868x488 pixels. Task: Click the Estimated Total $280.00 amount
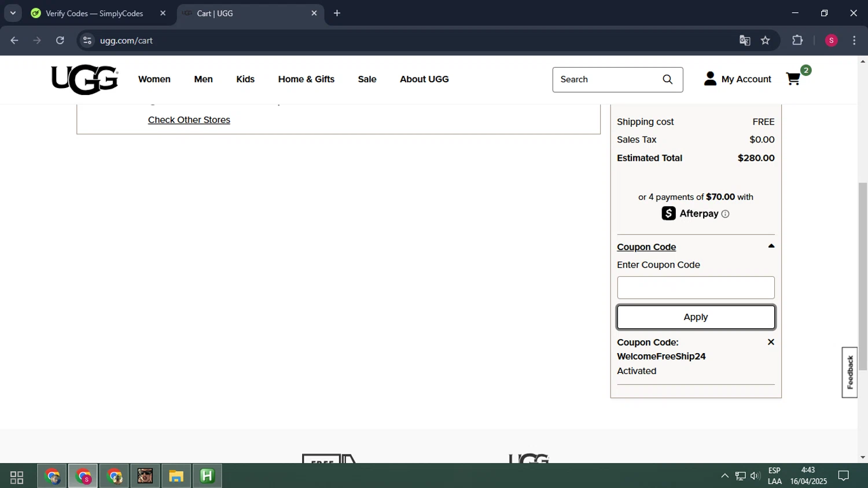756,158
